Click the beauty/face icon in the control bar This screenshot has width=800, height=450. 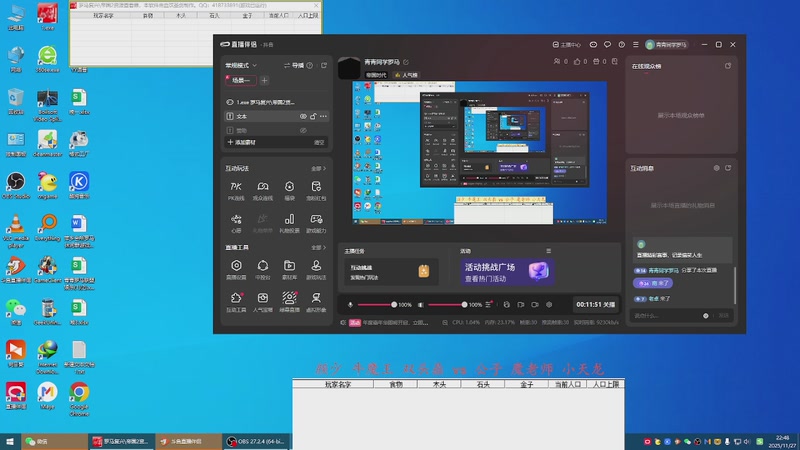tap(507, 305)
